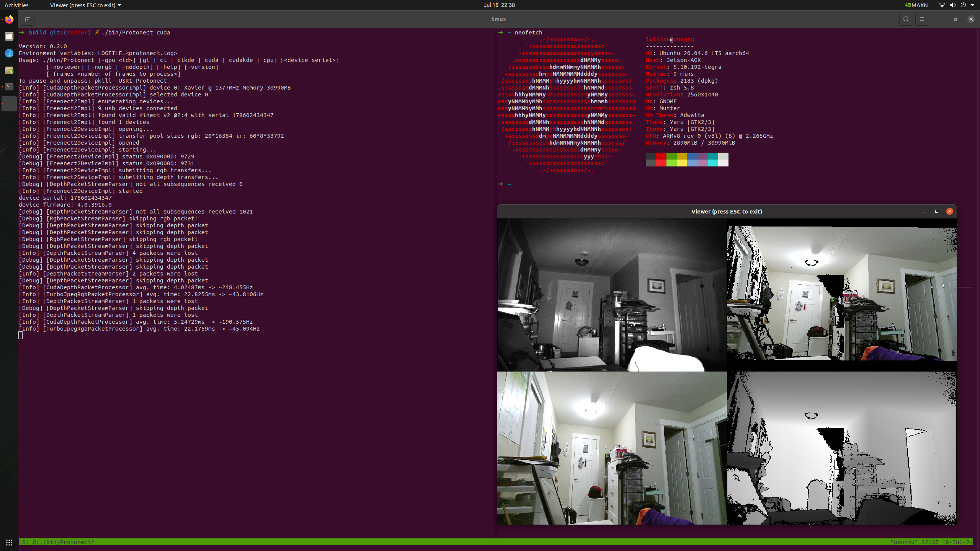Open the clock calendar Jul 18 22:38
Viewport: 980px width, 551px height.
click(499, 5)
